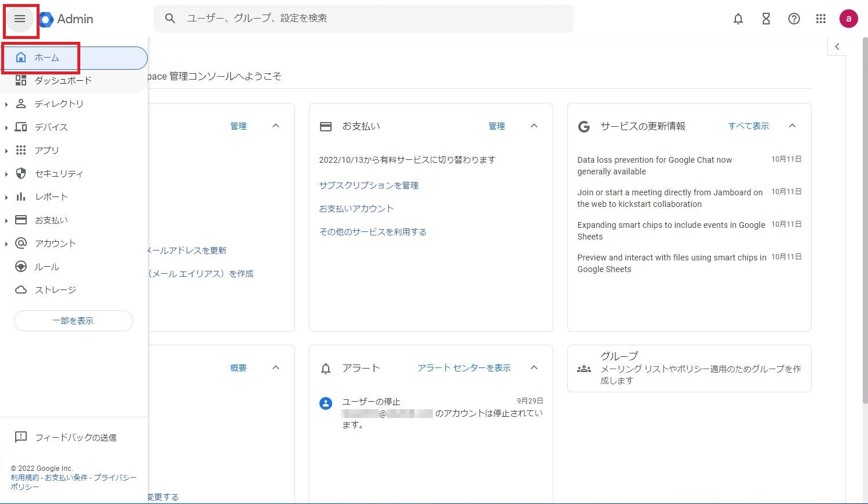Click the bell icon on アラート card
Image resolution: width=868 pixels, height=504 pixels.
(326, 368)
